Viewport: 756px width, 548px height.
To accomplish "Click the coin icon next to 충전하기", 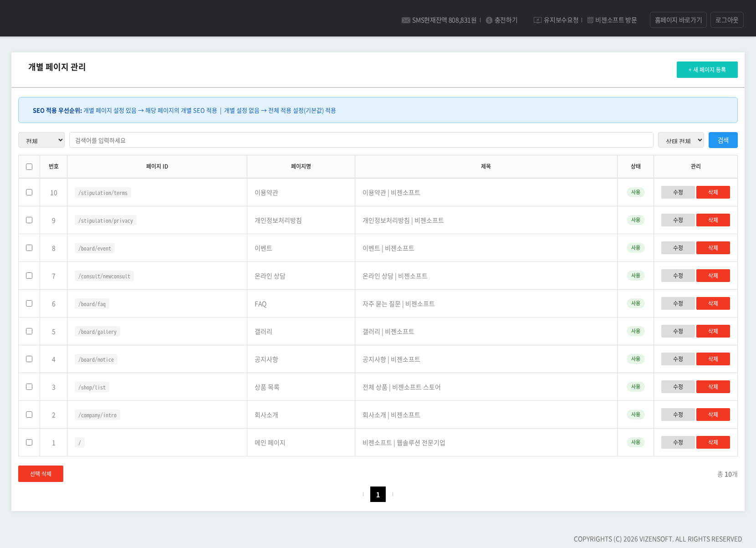I will (x=489, y=20).
